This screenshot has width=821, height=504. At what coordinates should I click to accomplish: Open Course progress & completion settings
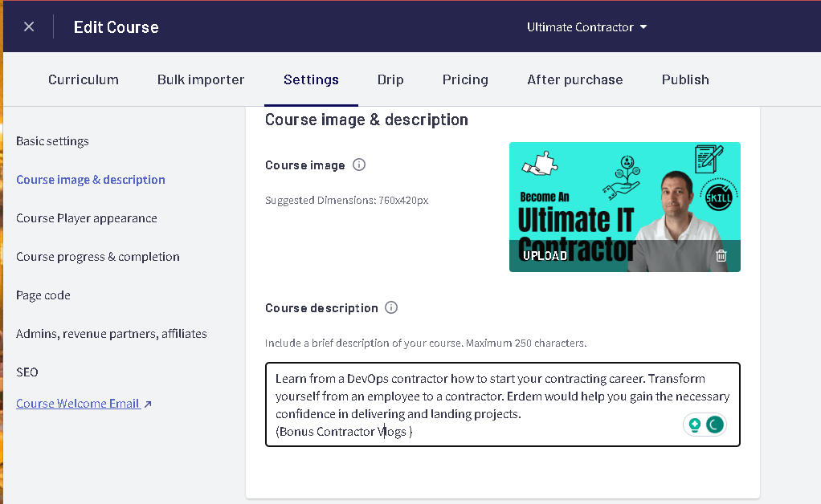point(98,257)
